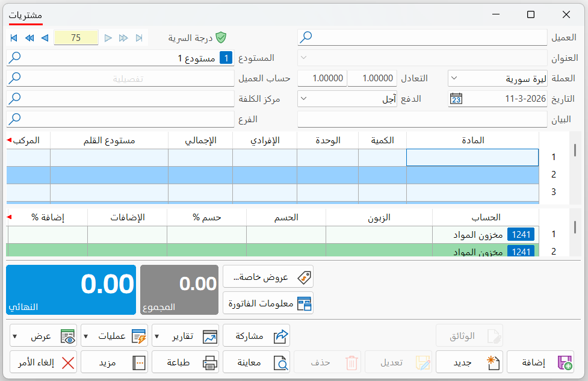Search customer account with حساب العميل magnifier
Screen dimensions: 588x381
pos(14,78)
